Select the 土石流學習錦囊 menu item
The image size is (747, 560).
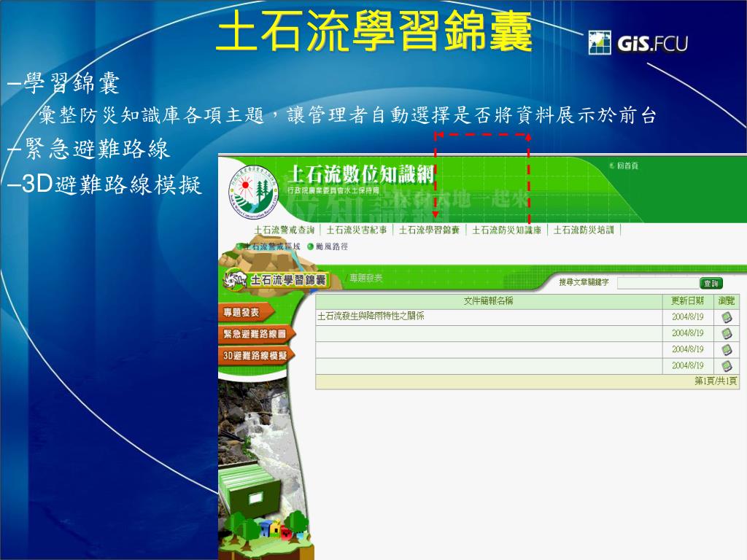[x=429, y=230]
